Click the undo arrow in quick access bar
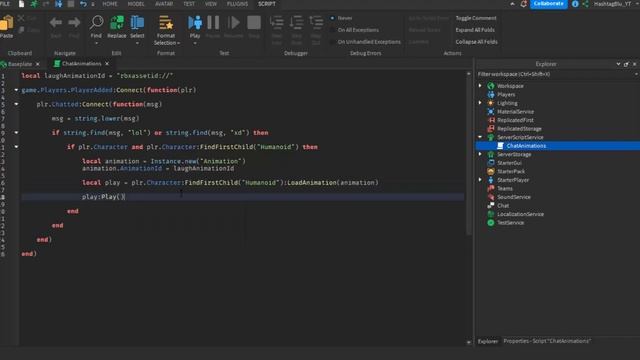This screenshot has width=640, height=360. coord(83,4)
